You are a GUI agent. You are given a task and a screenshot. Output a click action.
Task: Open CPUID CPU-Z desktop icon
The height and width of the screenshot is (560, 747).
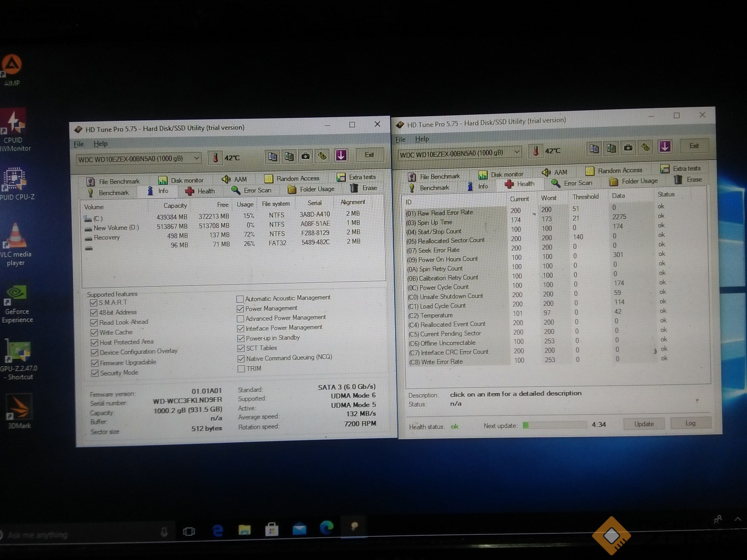pos(16,184)
